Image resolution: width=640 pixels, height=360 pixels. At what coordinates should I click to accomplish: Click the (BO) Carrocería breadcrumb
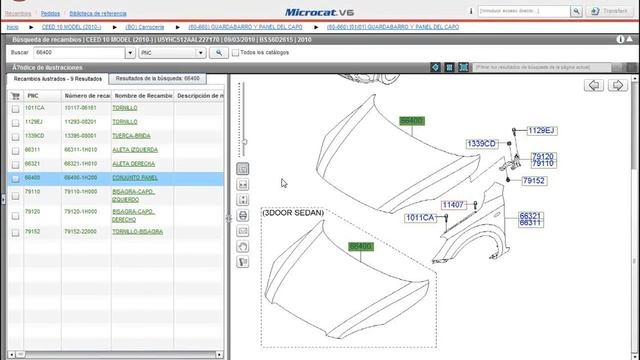(144, 27)
